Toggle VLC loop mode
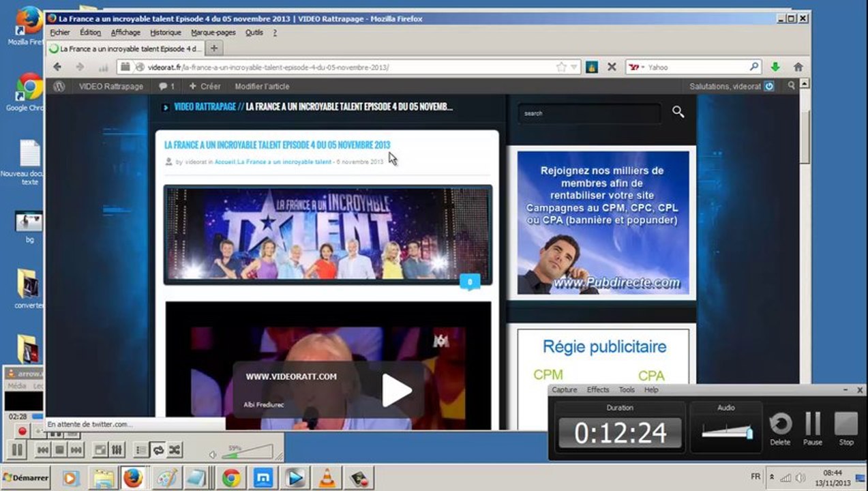The height and width of the screenshot is (491, 868). click(x=158, y=450)
